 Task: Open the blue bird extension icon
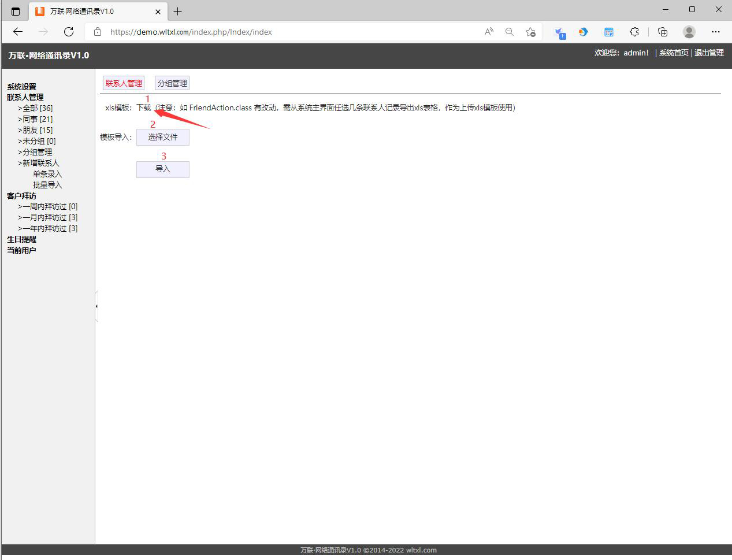click(559, 32)
